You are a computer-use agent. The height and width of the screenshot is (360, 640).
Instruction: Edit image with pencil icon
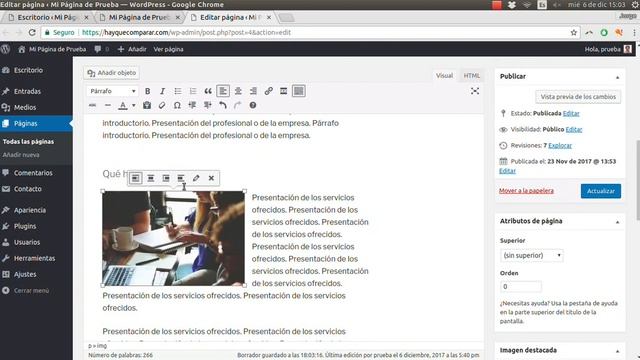click(x=196, y=178)
